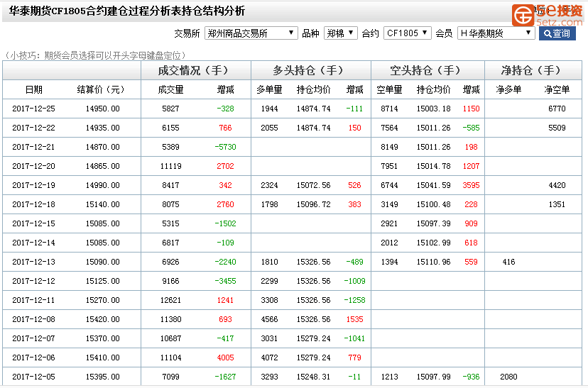Select the date cell 2017-12-05

tap(34, 377)
